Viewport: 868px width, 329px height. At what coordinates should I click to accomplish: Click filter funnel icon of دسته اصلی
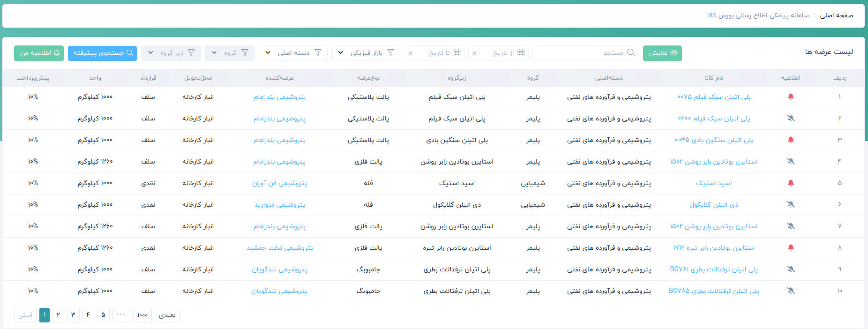(x=318, y=53)
